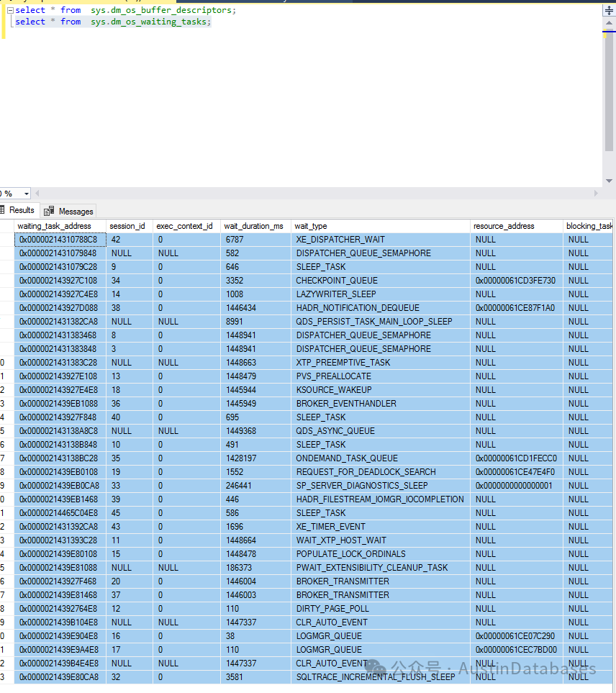The width and height of the screenshot is (616, 693).
Task: Click wait duration value 1428197
Action: [x=255, y=458]
